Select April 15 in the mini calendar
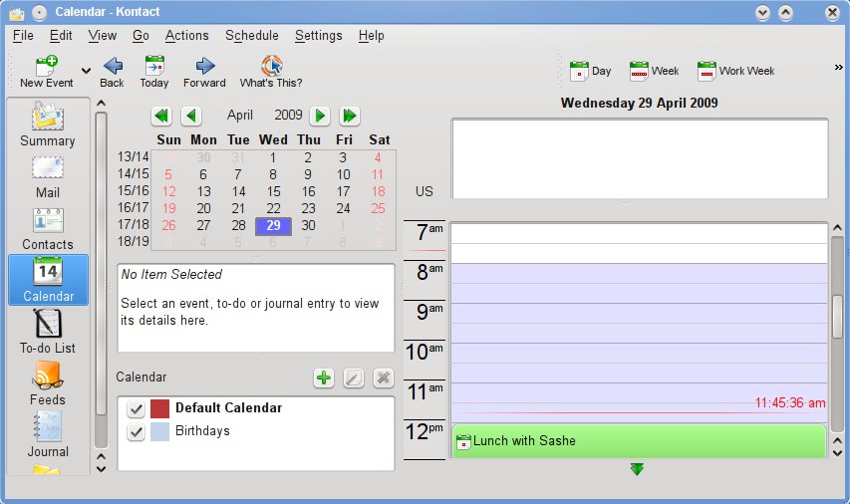The width and height of the screenshot is (850, 504). pos(273,191)
